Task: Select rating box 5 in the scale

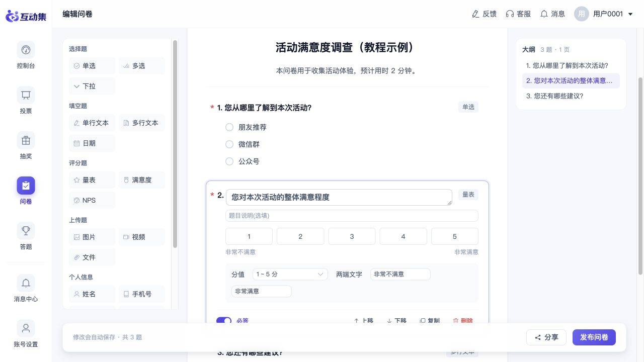Action: point(455,236)
